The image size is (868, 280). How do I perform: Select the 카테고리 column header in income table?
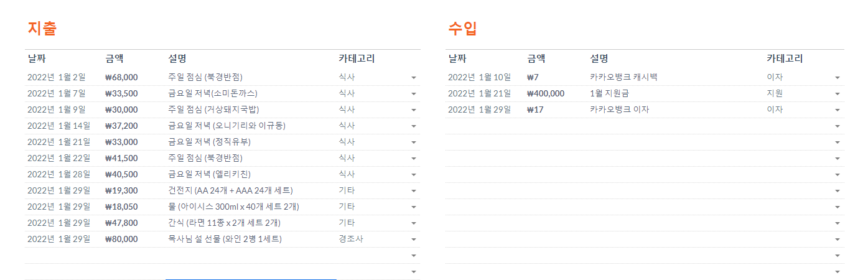(785, 59)
